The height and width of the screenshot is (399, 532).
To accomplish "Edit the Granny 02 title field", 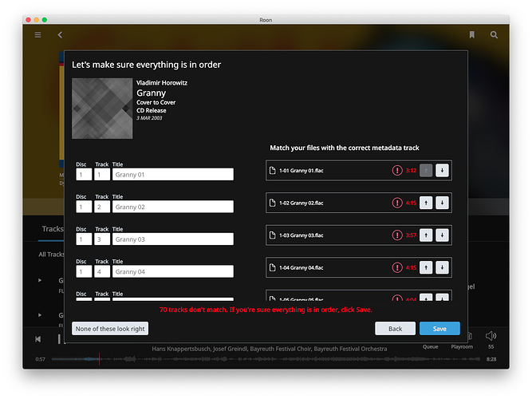I will 173,207.
